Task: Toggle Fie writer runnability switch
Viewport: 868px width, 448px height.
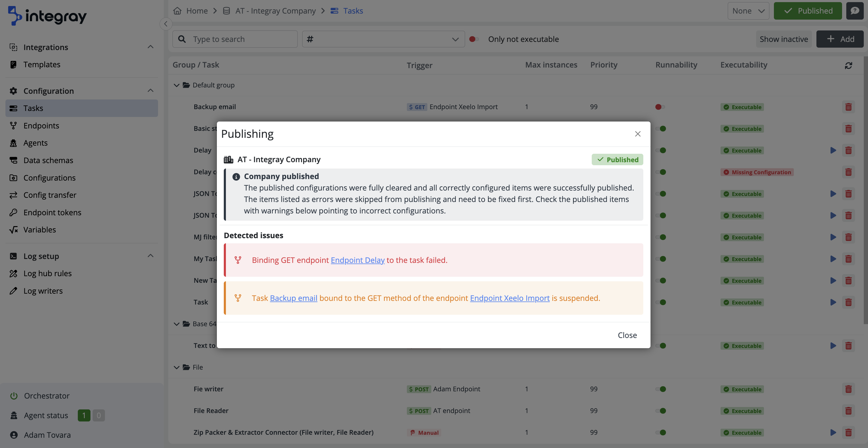Action: (x=661, y=389)
